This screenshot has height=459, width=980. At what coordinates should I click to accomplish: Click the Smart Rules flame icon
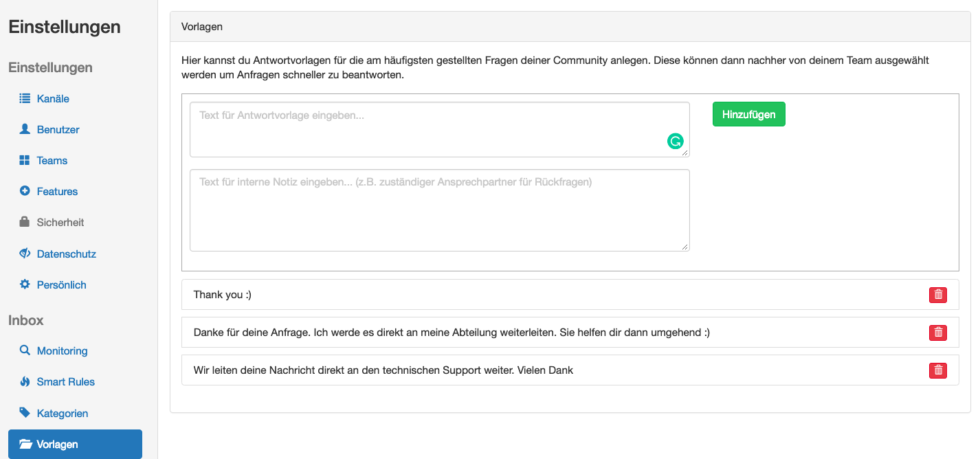click(25, 381)
